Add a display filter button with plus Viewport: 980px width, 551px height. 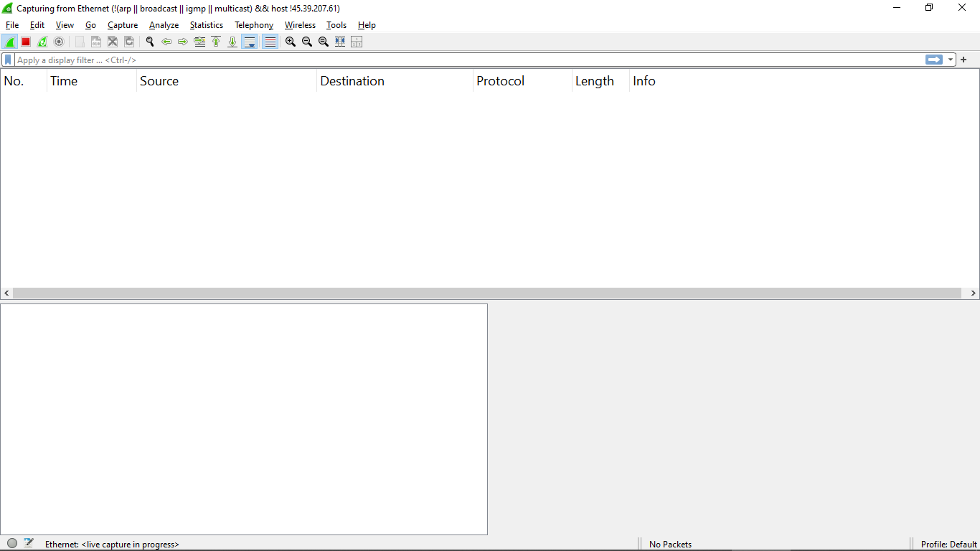pos(963,60)
